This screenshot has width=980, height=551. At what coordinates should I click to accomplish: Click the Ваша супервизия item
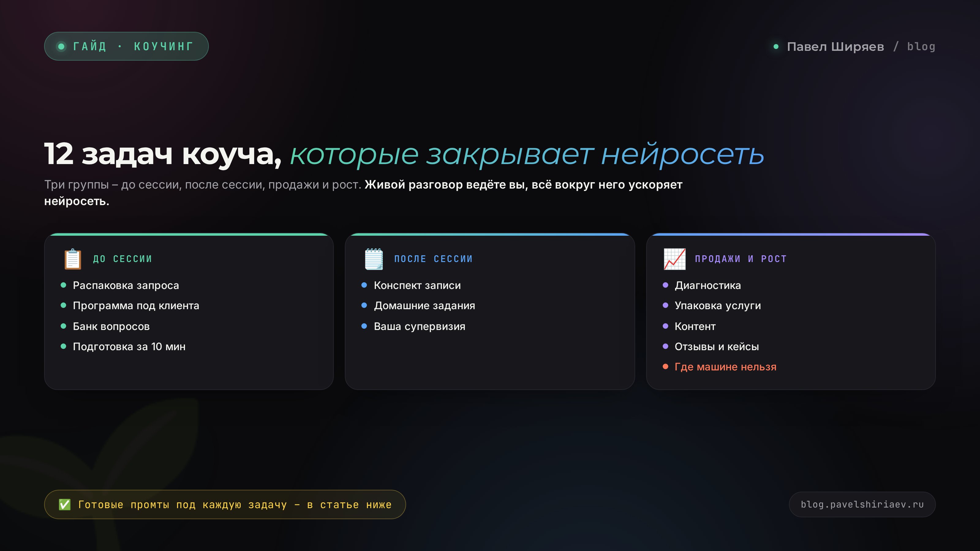click(420, 326)
